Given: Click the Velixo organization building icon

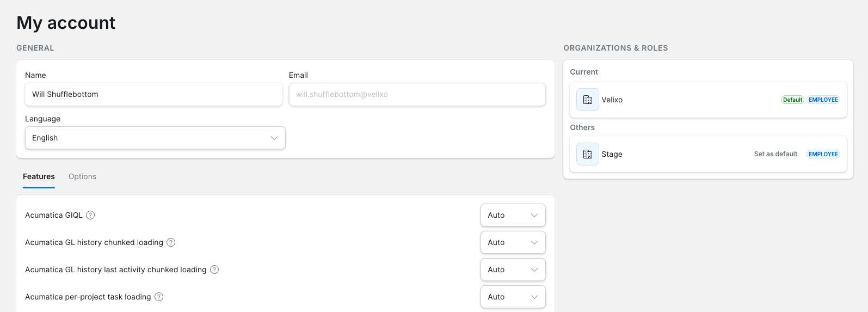Looking at the screenshot, I should tap(588, 100).
